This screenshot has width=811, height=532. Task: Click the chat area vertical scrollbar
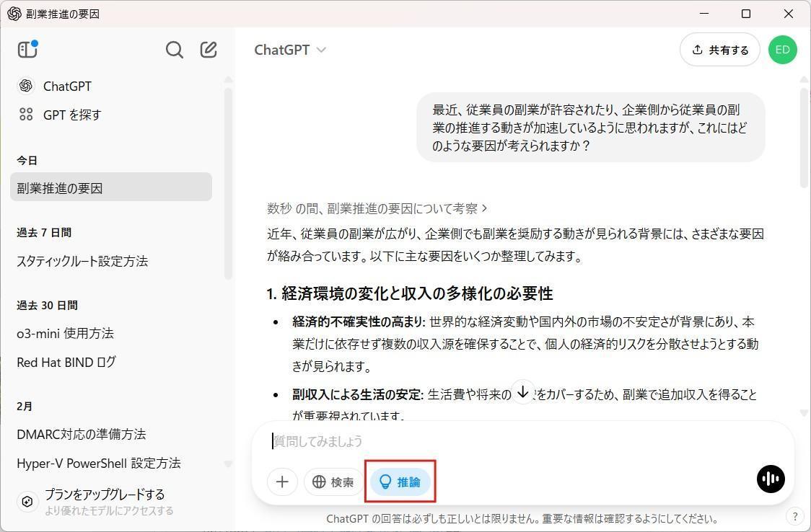[x=804, y=137]
